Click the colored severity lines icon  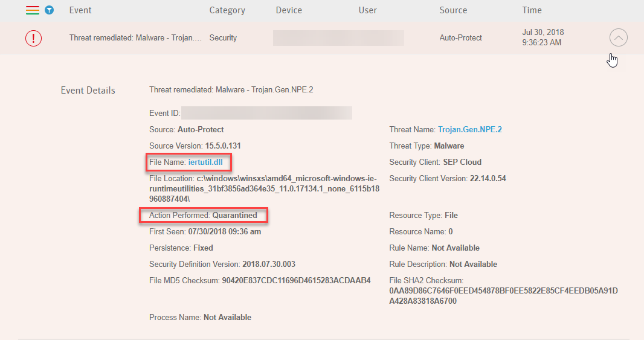click(32, 10)
